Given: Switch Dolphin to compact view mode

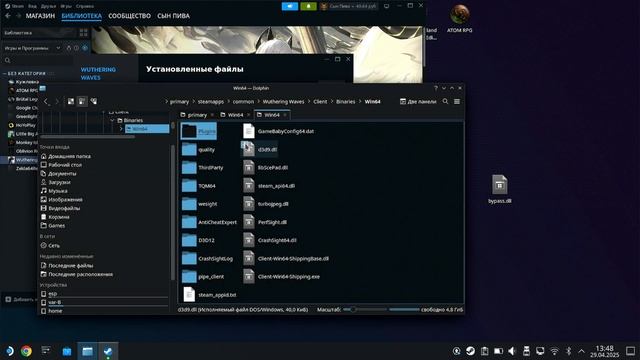Looking at the screenshot, I should click(x=82, y=101).
